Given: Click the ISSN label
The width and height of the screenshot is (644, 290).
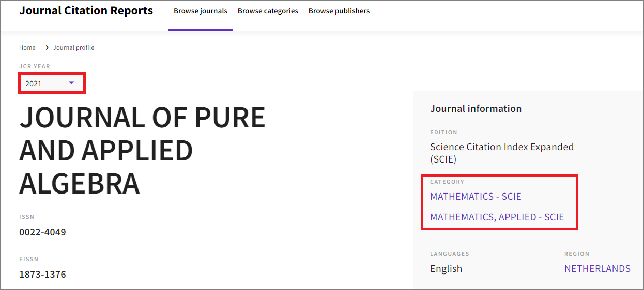Looking at the screenshot, I should pos(27,217).
